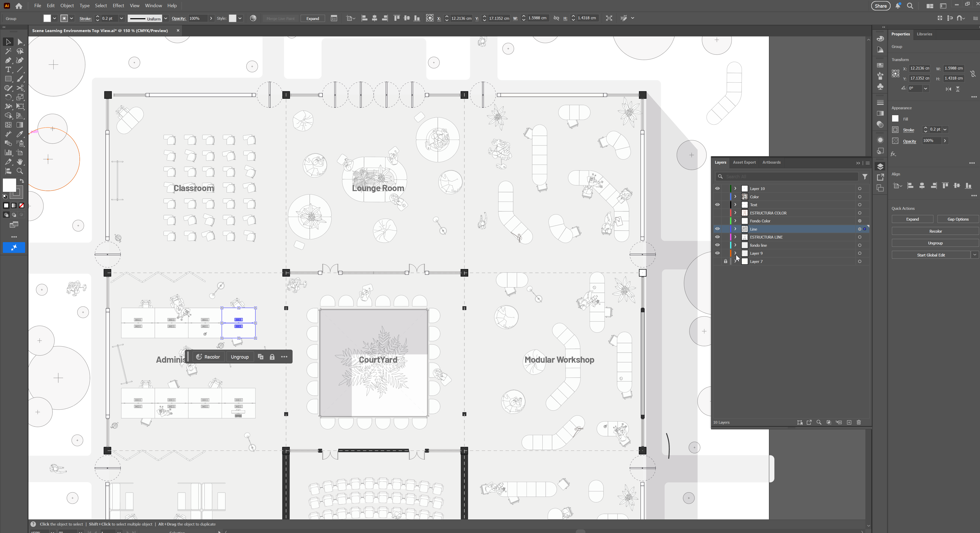The height and width of the screenshot is (533, 980).
Task: Click the Gap Options button
Action: coord(957,219)
